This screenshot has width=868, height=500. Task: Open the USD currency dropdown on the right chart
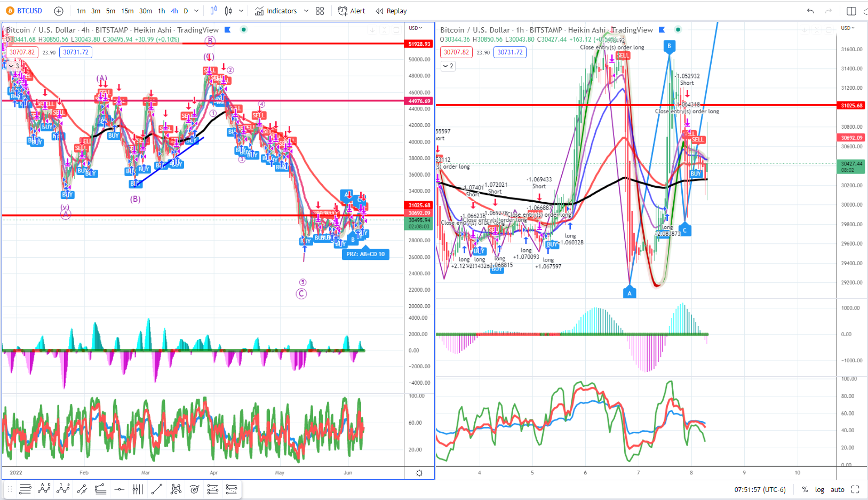click(848, 28)
